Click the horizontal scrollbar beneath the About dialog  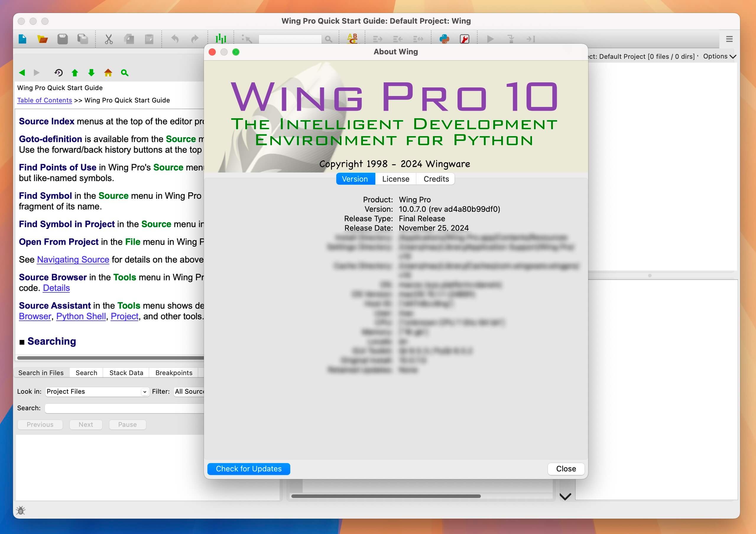click(386, 496)
